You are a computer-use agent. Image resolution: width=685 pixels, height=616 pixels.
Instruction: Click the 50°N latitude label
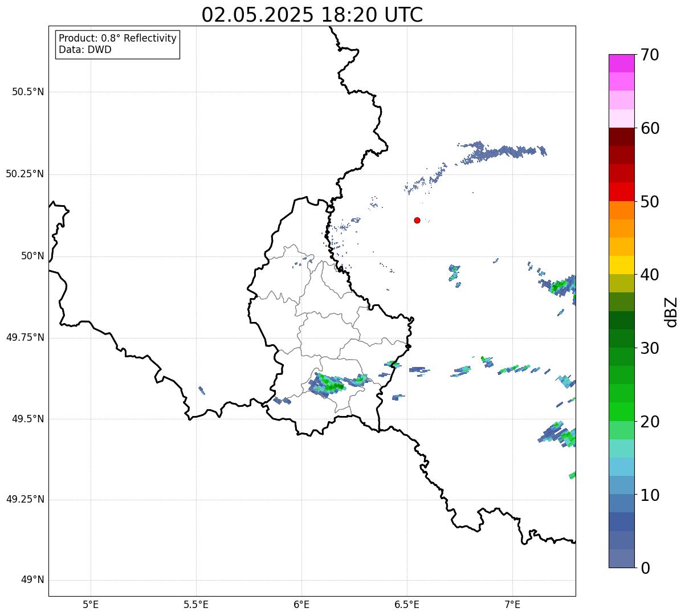[x=32, y=256]
